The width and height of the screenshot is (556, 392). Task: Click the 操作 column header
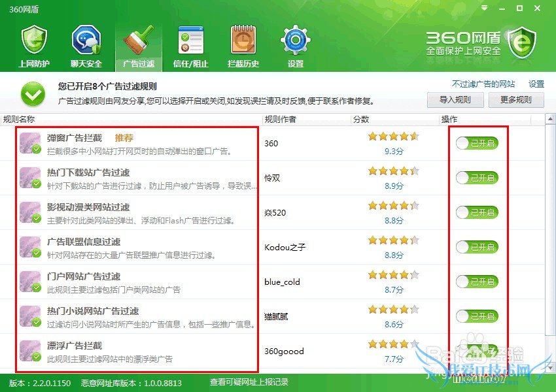449,120
